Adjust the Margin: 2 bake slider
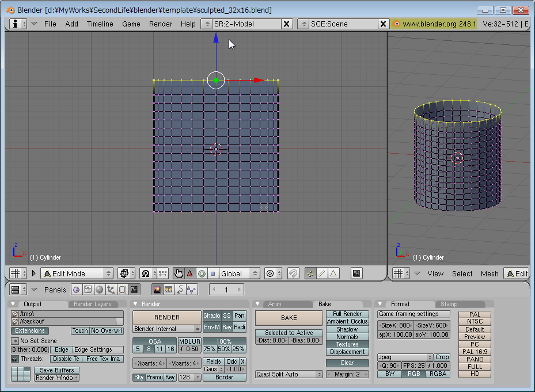 coord(347,374)
